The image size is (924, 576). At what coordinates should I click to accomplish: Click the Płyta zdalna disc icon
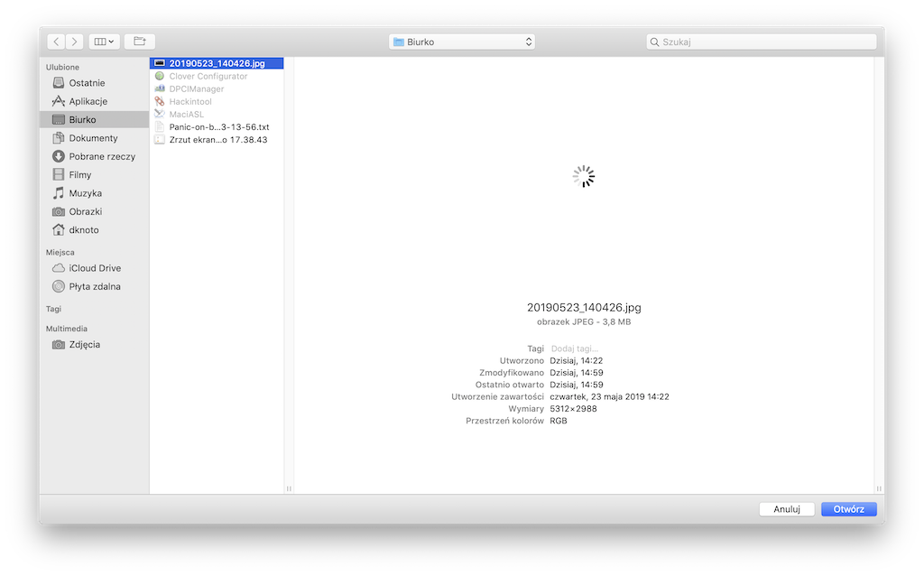(x=59, y=286)
